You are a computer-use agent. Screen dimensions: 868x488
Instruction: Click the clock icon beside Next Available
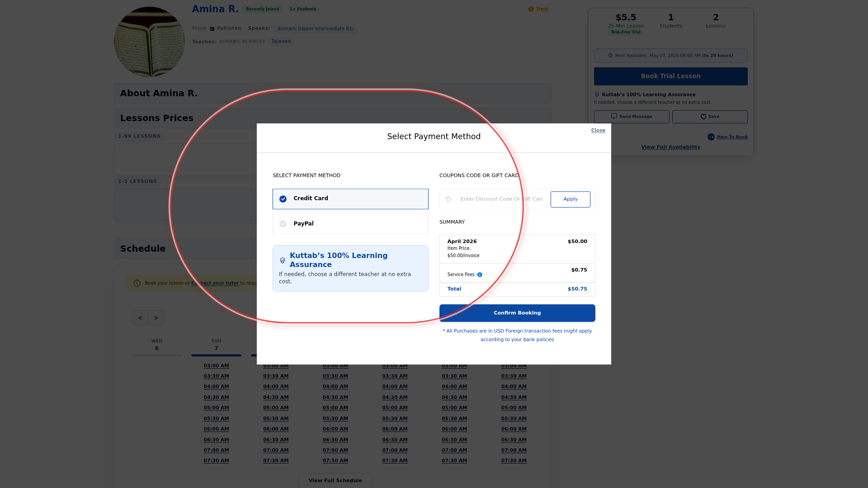(610, 56)
